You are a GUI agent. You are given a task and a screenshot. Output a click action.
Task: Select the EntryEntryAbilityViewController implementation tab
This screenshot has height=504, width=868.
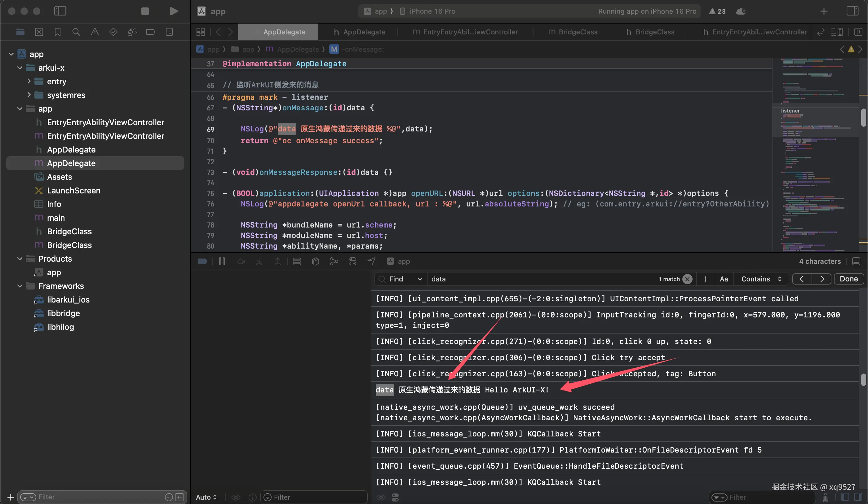[x=465, y=32]
